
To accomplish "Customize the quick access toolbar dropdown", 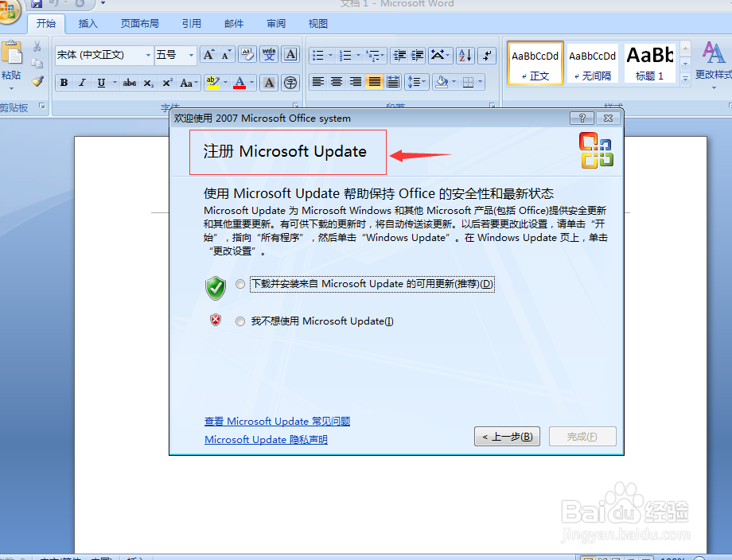I will tap(103, 3).
